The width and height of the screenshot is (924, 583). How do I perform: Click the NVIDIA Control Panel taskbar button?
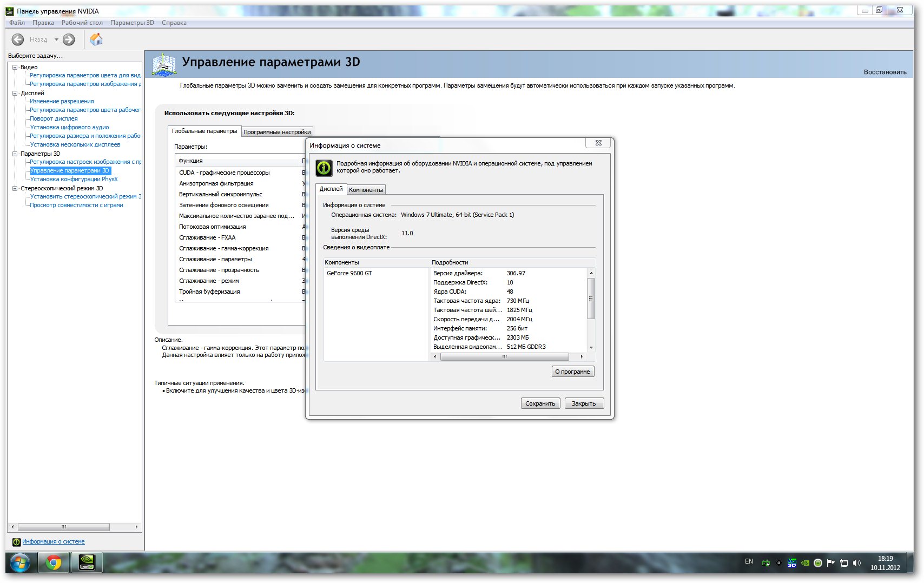point(87,563)
